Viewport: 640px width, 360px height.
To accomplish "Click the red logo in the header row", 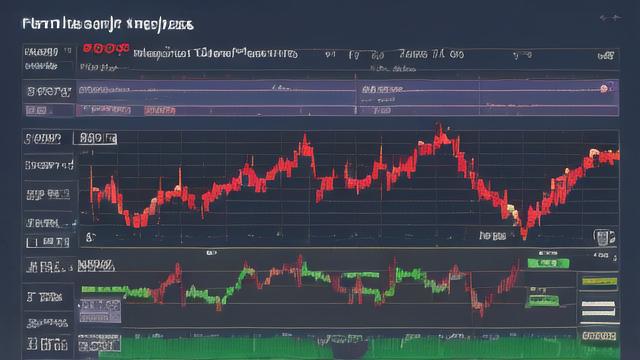I will pos(106,49).
